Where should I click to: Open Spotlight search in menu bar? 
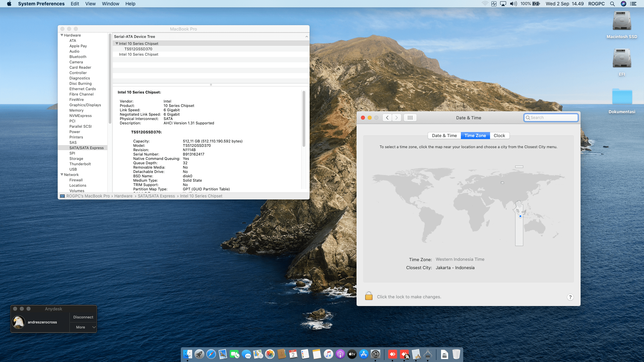[612, 4]
